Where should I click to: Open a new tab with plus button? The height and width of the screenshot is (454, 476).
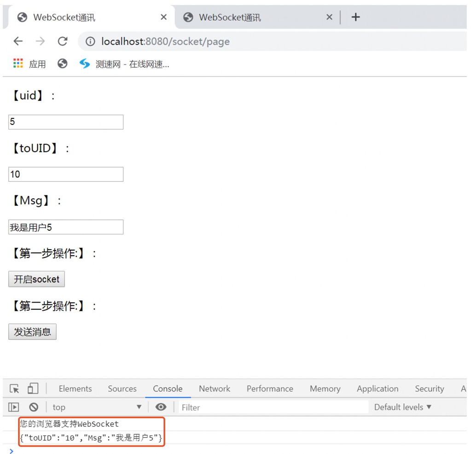[355, 17]
